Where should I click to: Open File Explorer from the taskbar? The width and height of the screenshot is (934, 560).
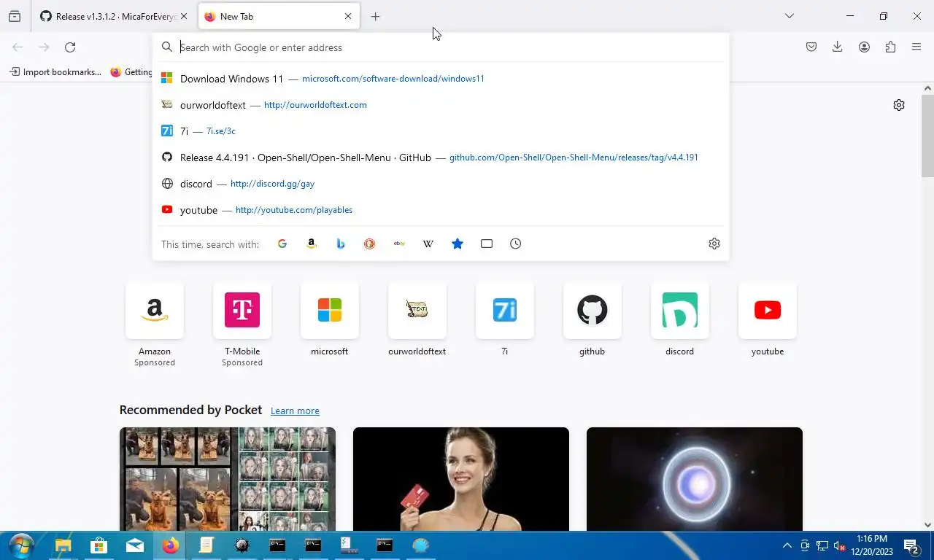click(x=63, y=545)
